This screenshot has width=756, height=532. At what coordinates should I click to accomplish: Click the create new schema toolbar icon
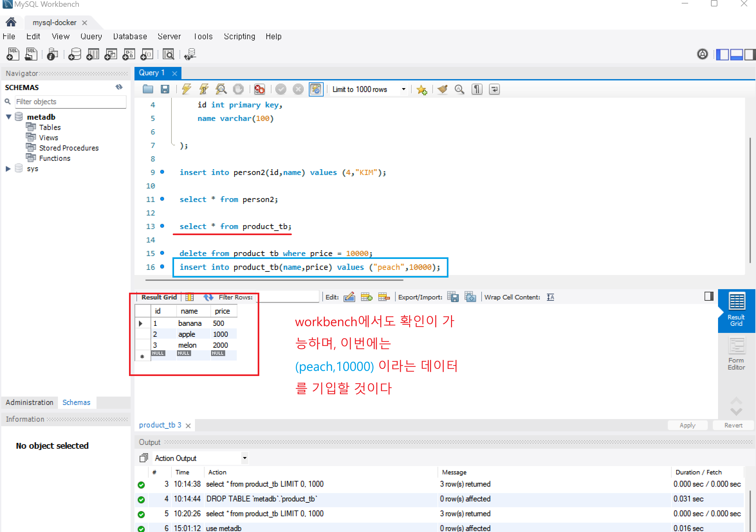pos(74,54)
